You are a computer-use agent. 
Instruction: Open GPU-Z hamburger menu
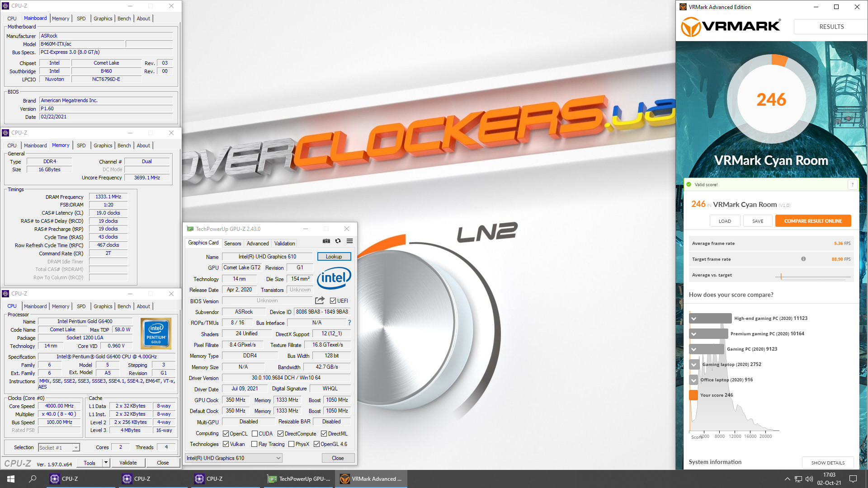[349, 241]
